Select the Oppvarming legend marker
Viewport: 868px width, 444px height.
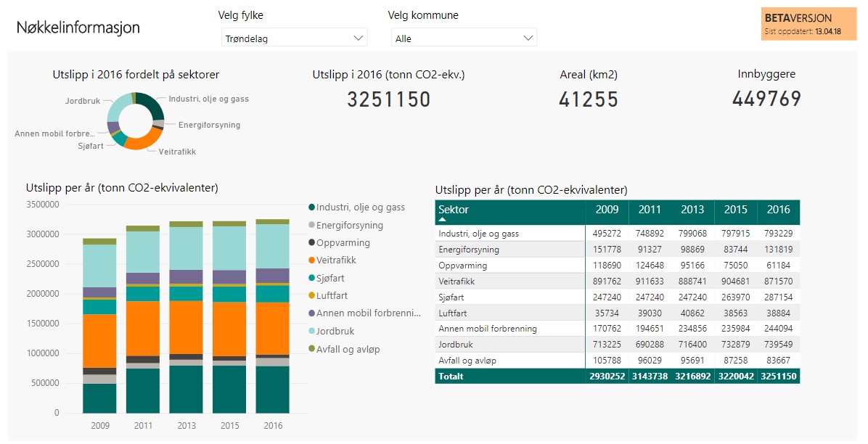coord(311,242)
